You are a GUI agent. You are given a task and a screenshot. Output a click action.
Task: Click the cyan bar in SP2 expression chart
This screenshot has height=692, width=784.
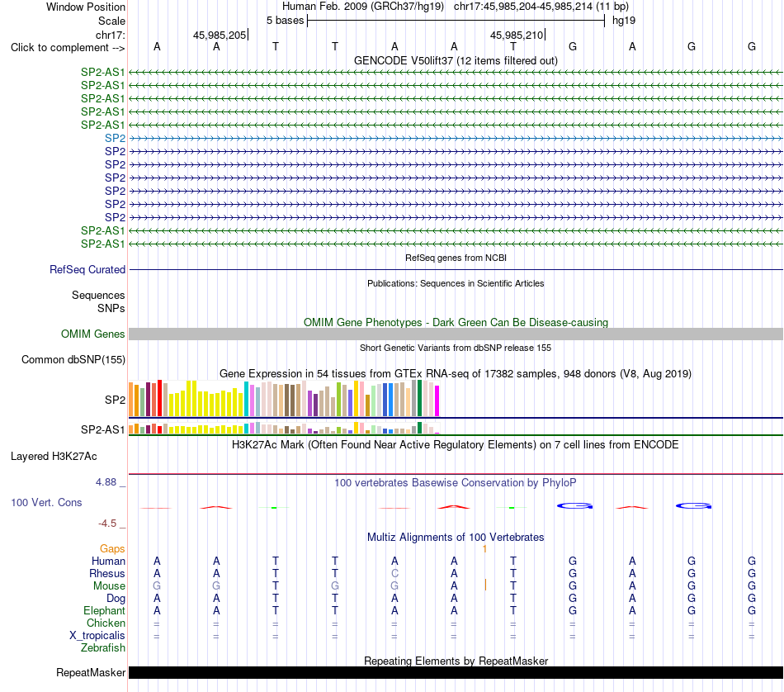pos(247,399)
